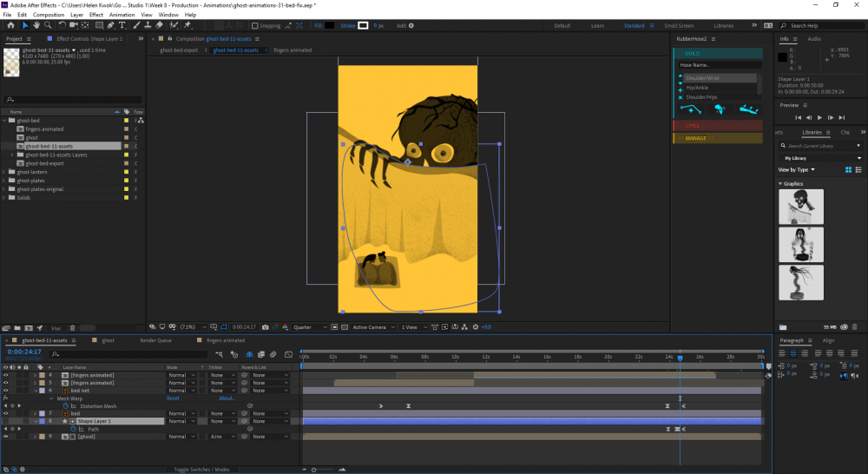The image size is (868, 474).
Task: Toggle visibility of the [ghost] layer
Action: 6,437
